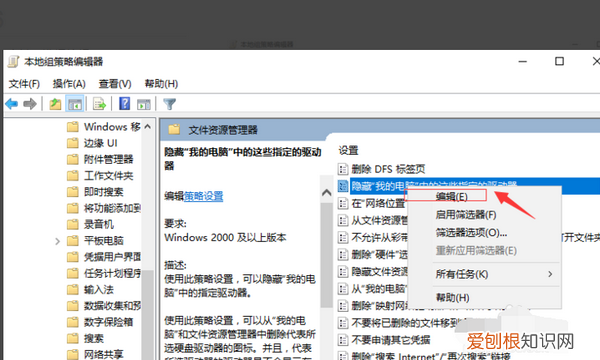Image resolution: width=600 pixels, height=360 pixels.
Task: Click policy icon beside 删除 DFS 标签页
Action: pyautogui.click(x=343, y=169)
